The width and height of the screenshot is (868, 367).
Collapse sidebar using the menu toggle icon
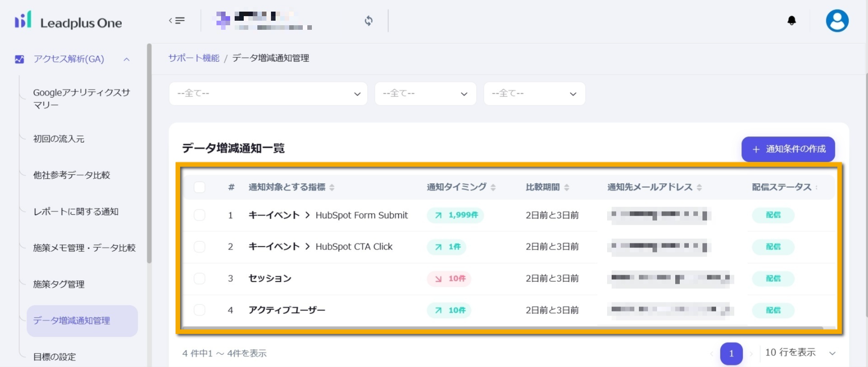(177, 21)
